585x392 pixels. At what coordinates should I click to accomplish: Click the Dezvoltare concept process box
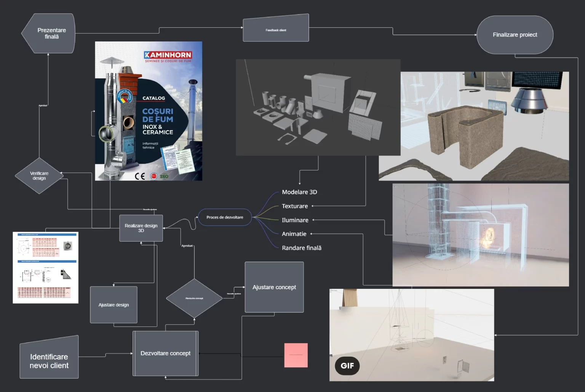(165, 353)
